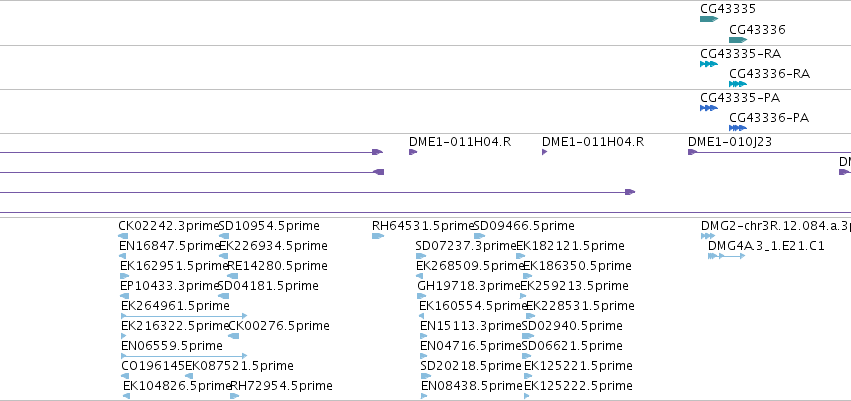The image size is (851, 401).
Task: Select the EK264961.5prime spanning feature line
Action: (x=184, y=316)
